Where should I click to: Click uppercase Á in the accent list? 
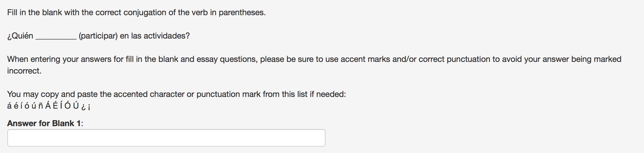[x=49, y=106]
